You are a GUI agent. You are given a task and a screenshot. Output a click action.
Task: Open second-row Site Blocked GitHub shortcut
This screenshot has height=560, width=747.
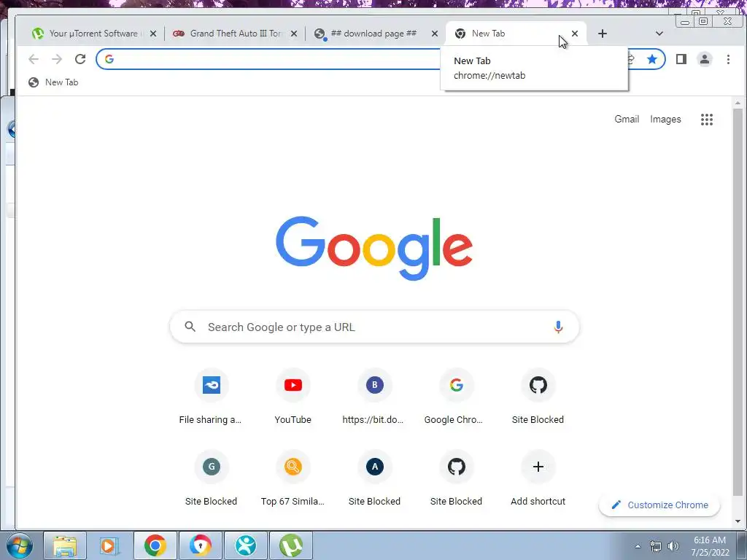(456, 478)
